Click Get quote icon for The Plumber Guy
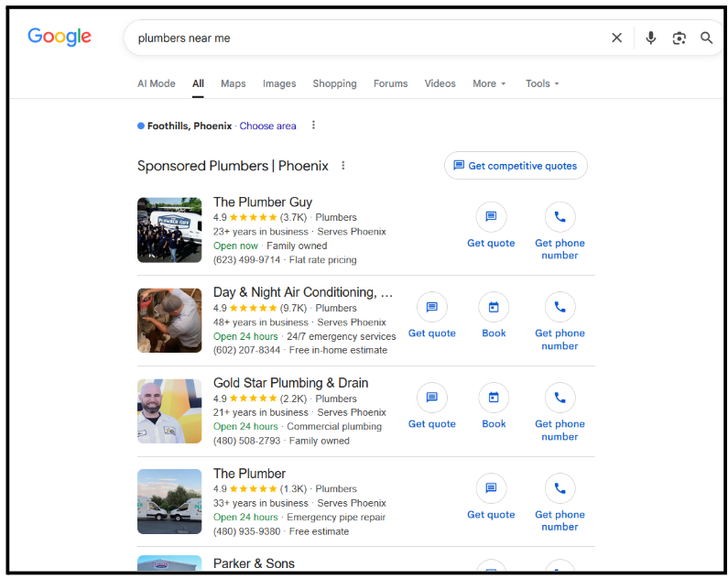This screenshot has height=579, width=728. [x=491, y=216]
